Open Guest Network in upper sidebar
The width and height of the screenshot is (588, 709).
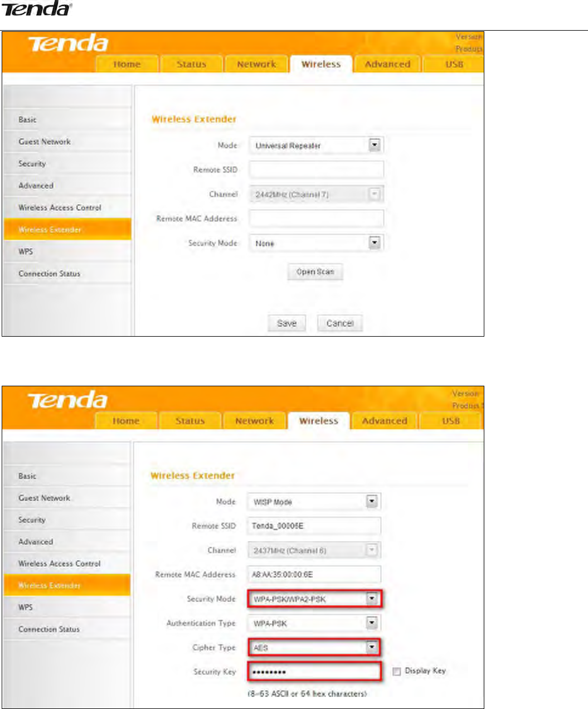click(x=67, y=142)
